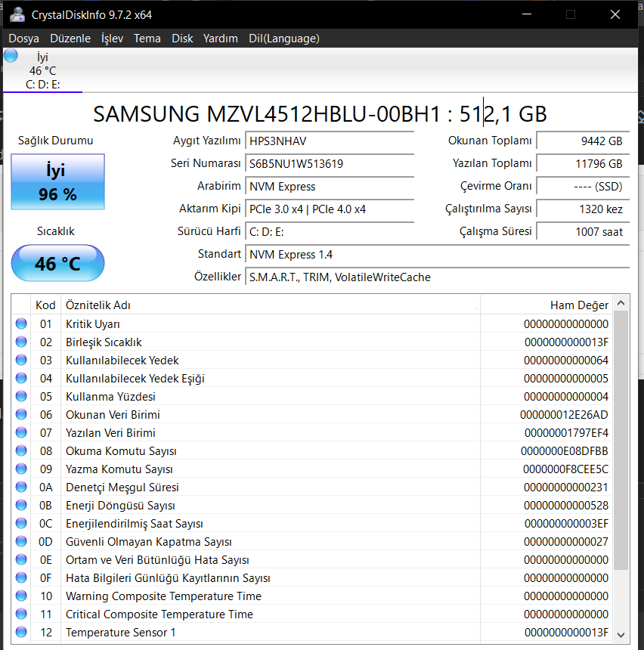Click status orb for Kritik Uyarı row
The image size is (644, 650).
[21, 323]
